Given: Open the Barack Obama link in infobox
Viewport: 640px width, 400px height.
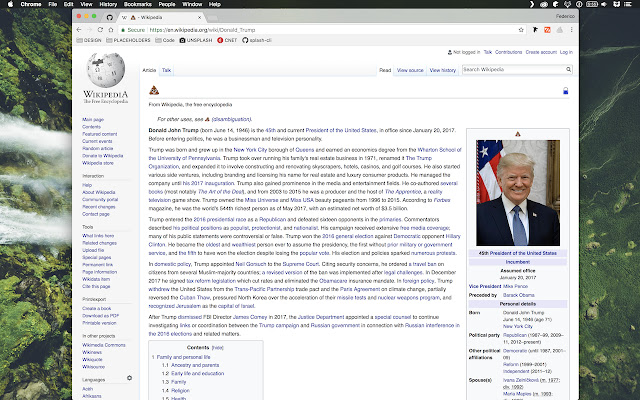Looking at the screenshot, I should (x=518, y=295).
